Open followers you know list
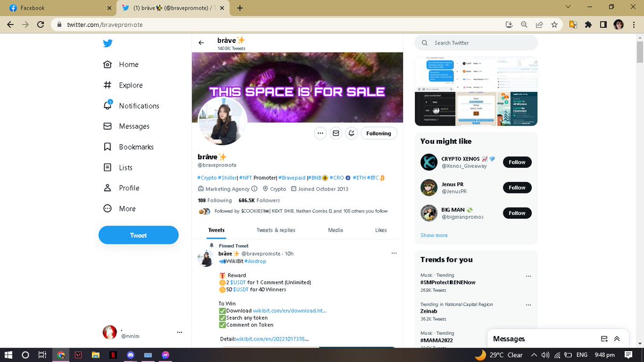The image size is (644, 362). pos(292,211)
